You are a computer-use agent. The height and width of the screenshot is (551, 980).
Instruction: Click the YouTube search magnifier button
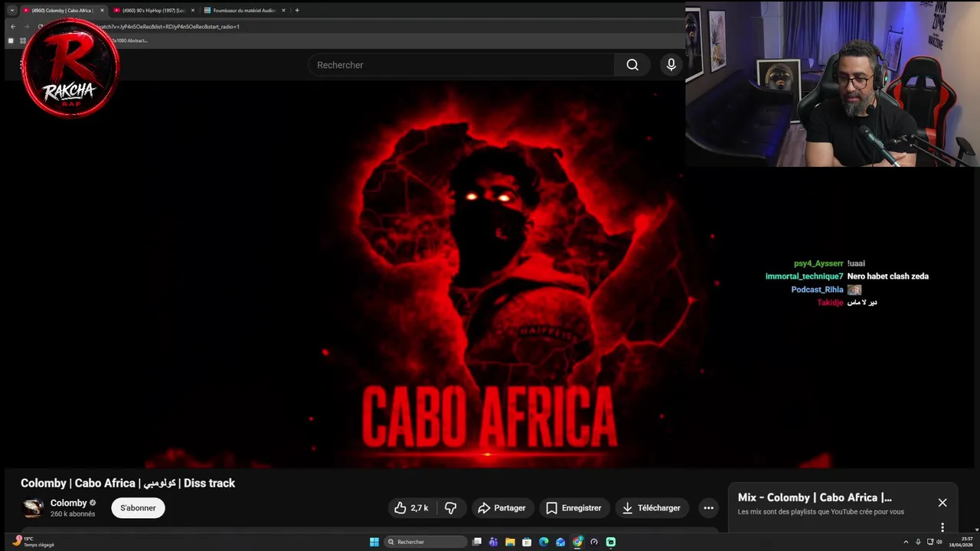[632, 65]
